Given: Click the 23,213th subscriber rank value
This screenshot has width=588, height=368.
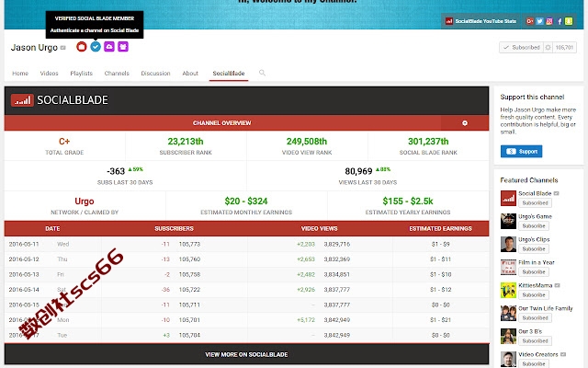Looking at the screenshot, I should (186, 141).
